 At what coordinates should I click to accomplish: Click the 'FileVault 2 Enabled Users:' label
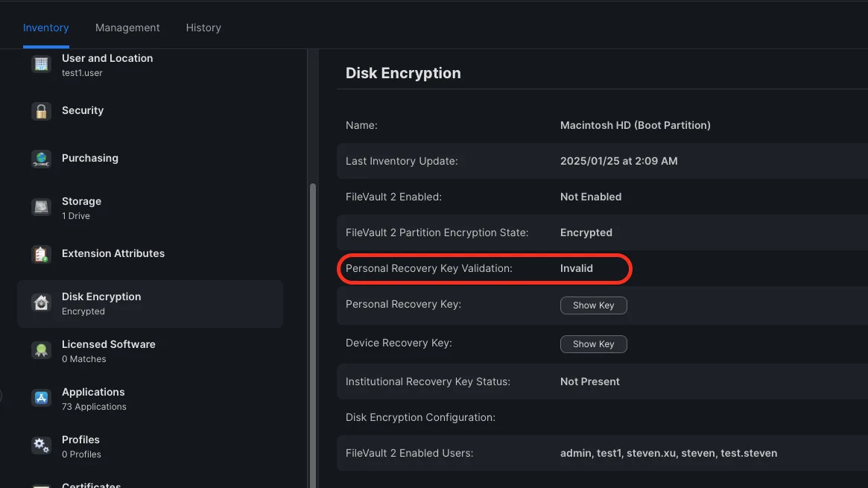409,453
